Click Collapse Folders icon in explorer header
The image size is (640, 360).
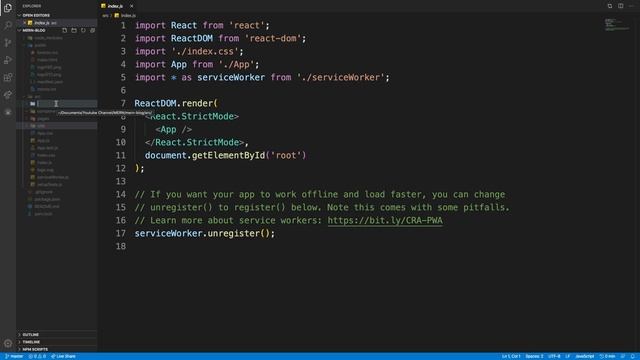(93, 30)
